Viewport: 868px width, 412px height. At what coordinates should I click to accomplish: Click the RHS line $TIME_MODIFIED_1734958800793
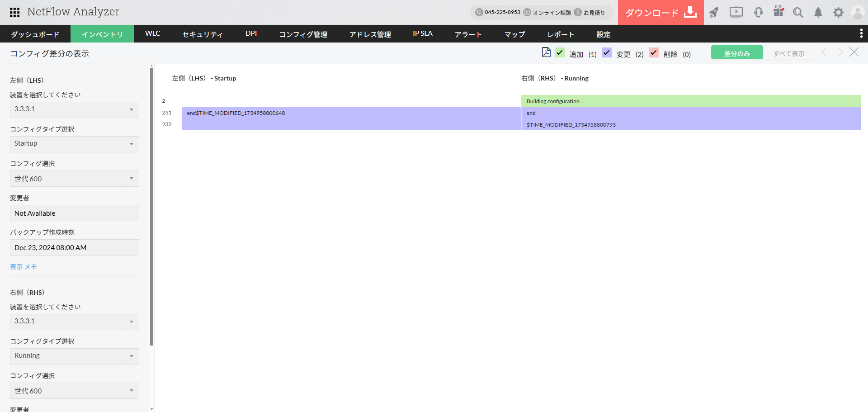tap(691, 125)
